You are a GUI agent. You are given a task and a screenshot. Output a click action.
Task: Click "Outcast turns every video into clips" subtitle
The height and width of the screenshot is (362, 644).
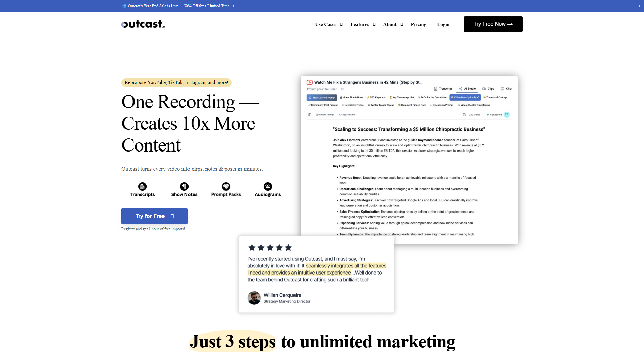coord(192,169)
